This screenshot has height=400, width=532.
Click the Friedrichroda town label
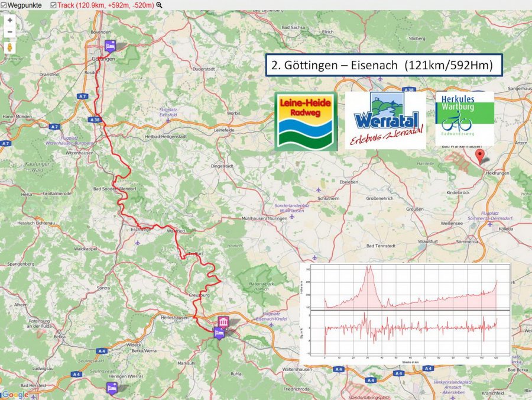297,389
